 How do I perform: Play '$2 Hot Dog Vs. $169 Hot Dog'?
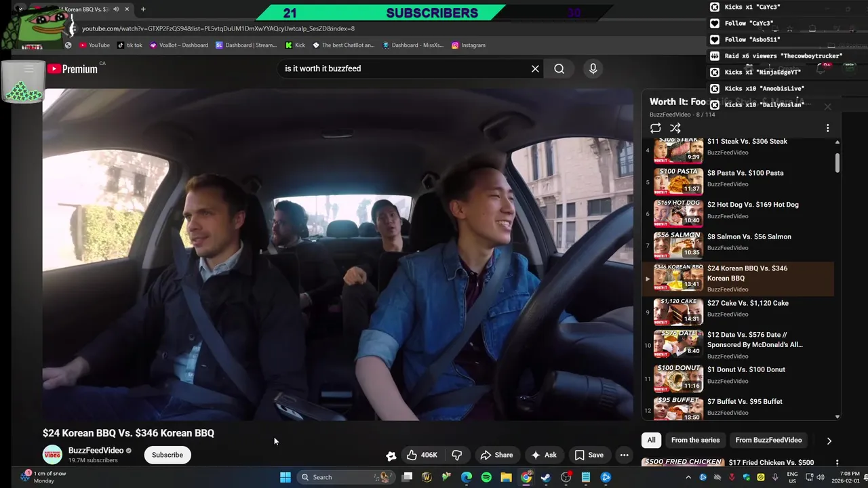click(738, 213)
